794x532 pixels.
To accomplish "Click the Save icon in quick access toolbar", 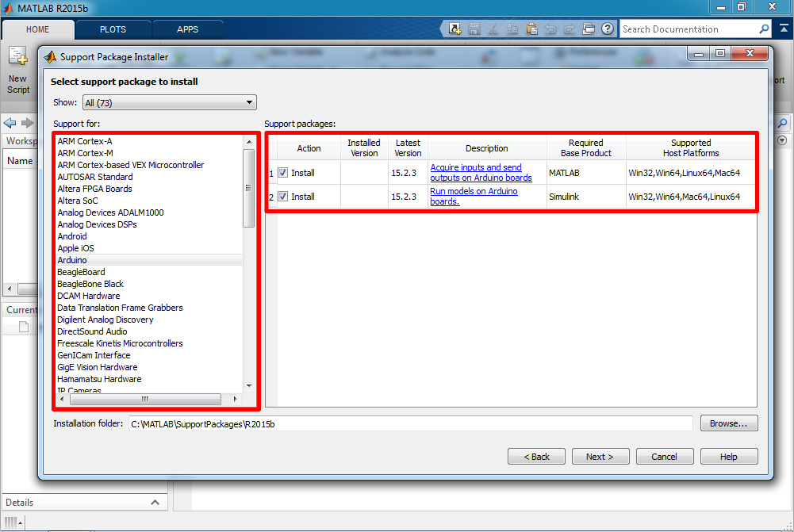I will 474,29.
